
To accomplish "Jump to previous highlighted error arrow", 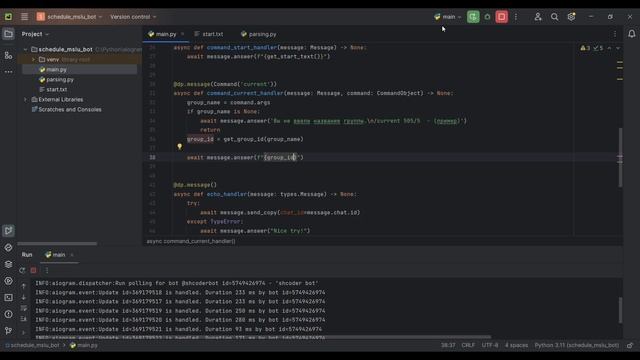I will coord(609,48).
